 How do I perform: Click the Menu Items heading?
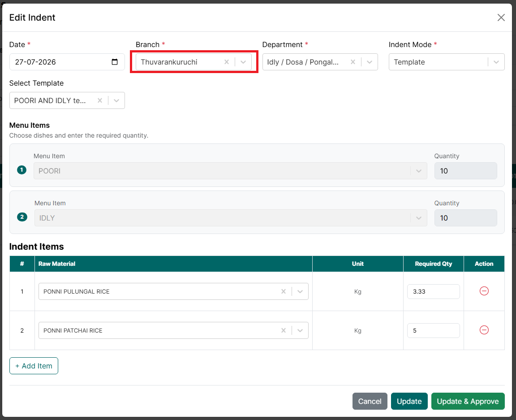[29, 125]
